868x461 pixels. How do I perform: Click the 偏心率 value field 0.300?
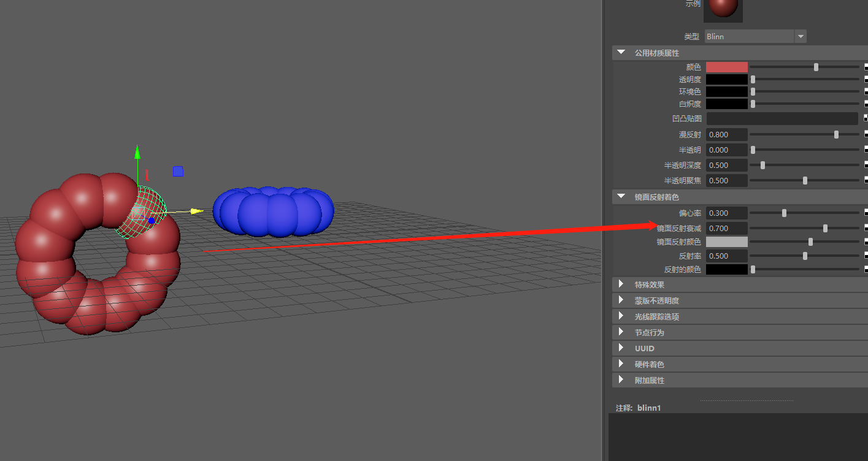click(x=727, y=213)
